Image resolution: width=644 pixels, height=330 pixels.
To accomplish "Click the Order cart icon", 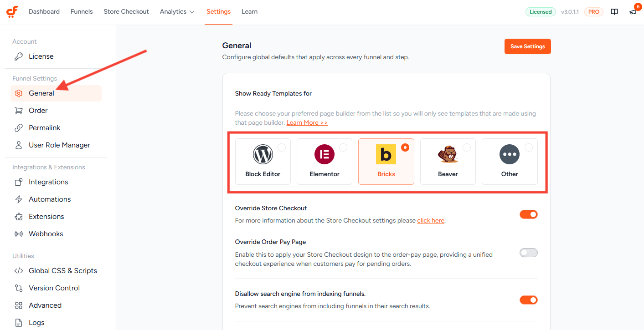I will [x=19, y=111].
